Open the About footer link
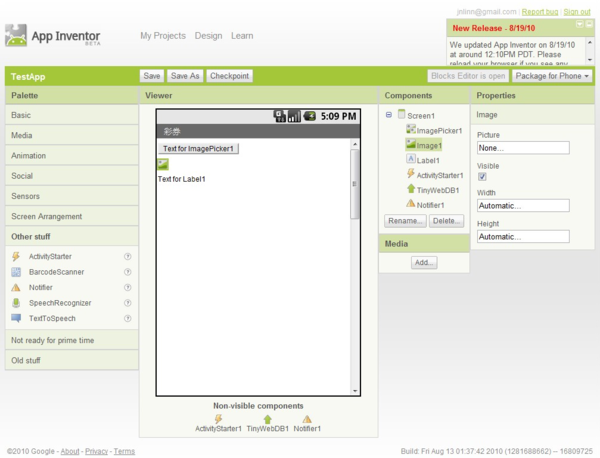 point(70,451)
